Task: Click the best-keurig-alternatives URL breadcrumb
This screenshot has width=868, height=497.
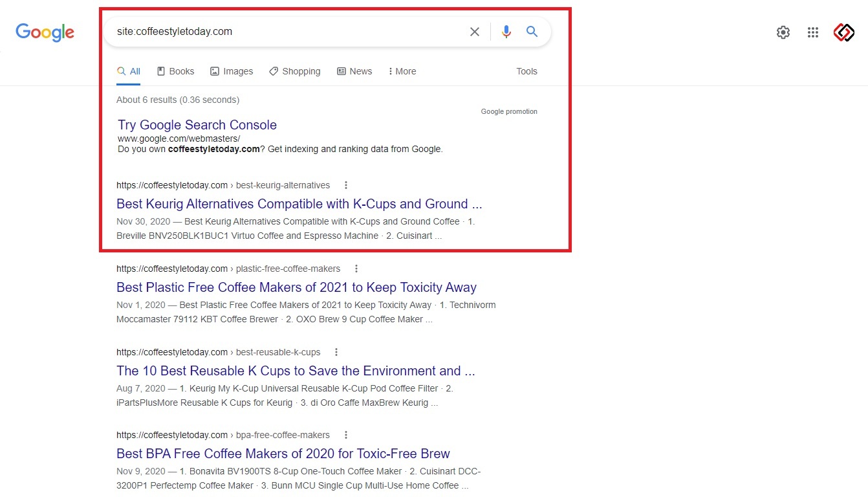Action: [x=223, y=185]
